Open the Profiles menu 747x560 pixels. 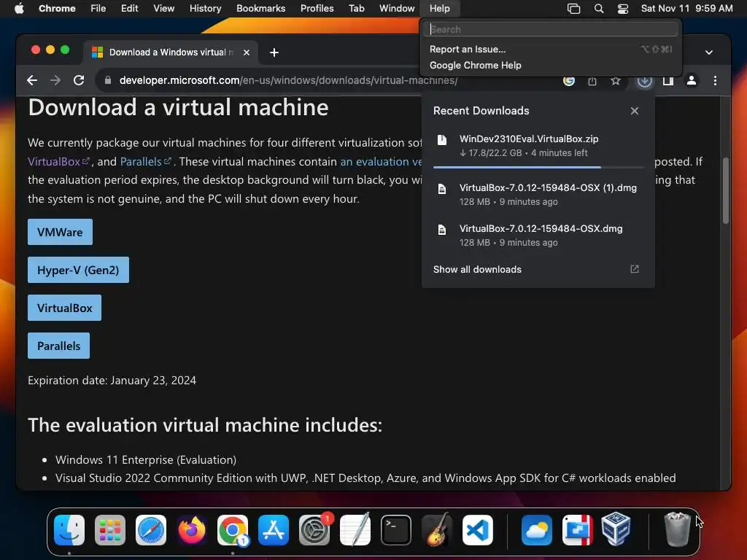click(x=317, y=9)
